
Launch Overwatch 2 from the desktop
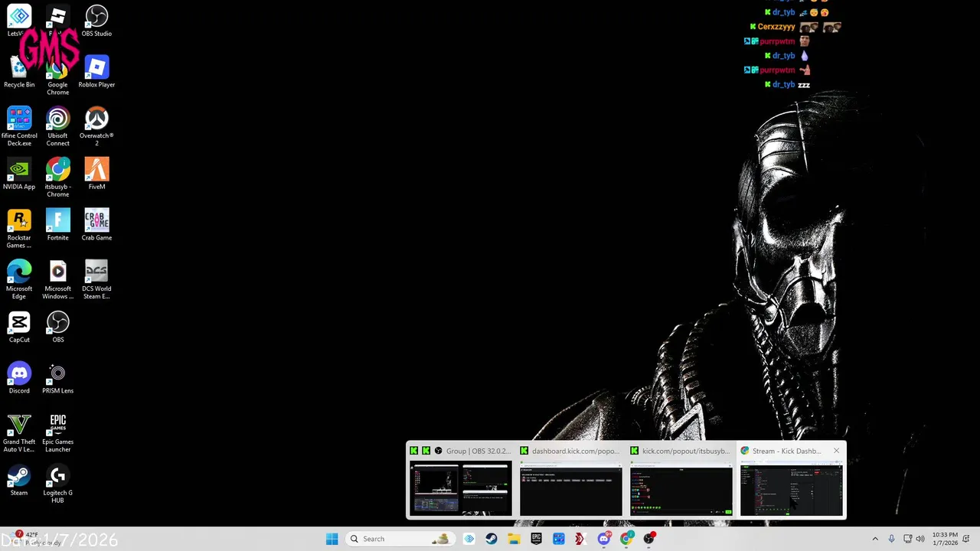click(96, 127)
